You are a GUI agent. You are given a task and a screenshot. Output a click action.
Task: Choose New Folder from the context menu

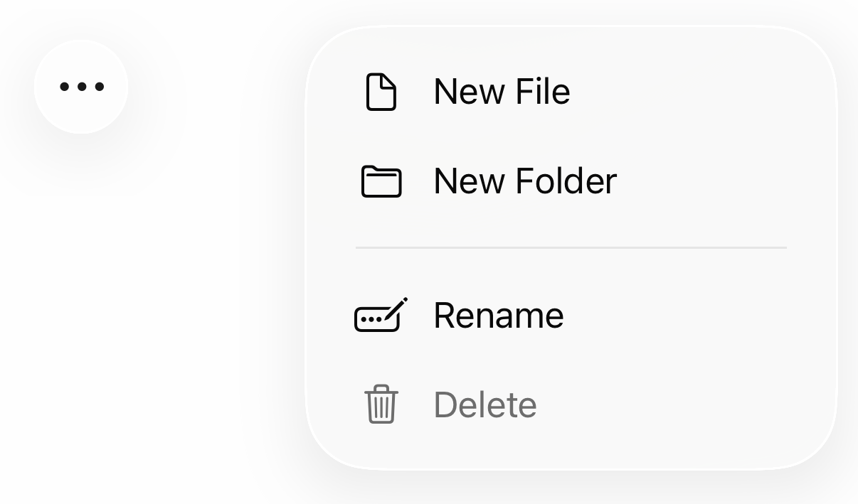524,181
